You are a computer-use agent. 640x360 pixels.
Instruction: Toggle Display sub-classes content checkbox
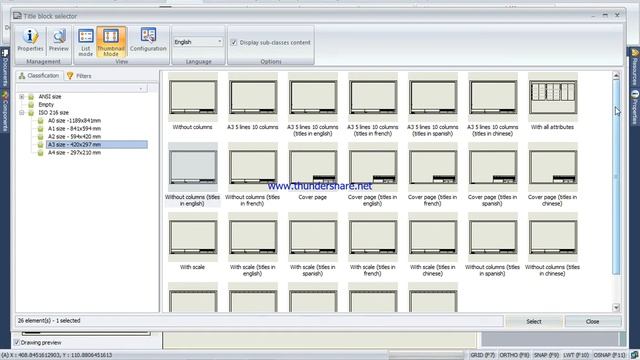click(x=234, y=42)
